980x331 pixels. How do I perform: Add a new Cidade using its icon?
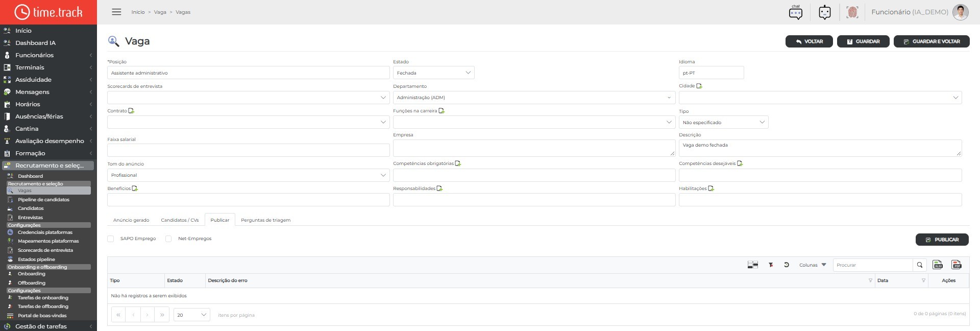pos(699,86)
